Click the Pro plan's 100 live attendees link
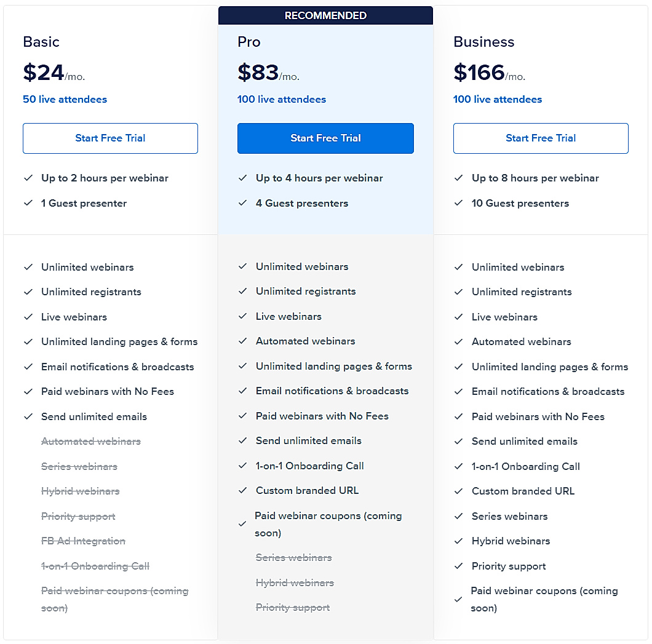The height and width of the screenshot is (644, 652). pos(282,100)
